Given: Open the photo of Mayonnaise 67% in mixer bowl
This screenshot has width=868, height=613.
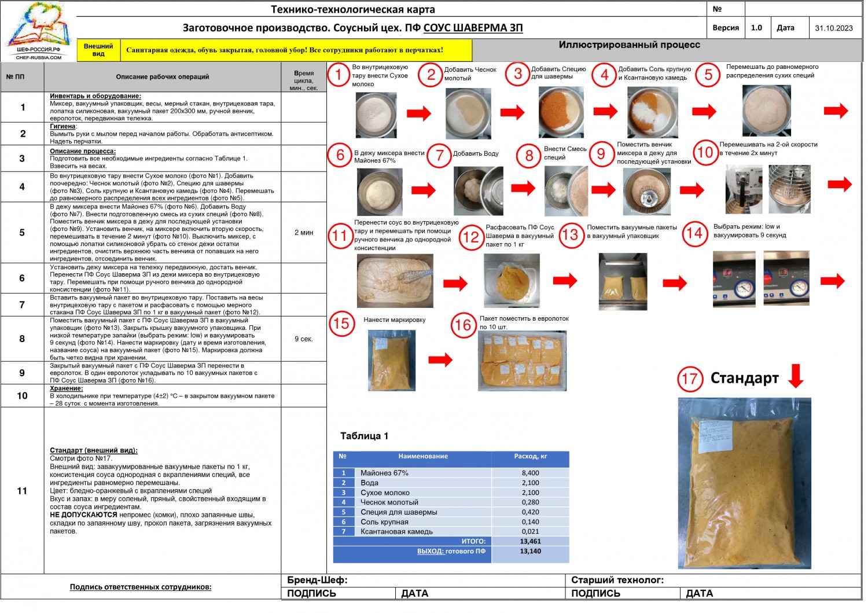Looking at the screenshot, I should [380, 191].
